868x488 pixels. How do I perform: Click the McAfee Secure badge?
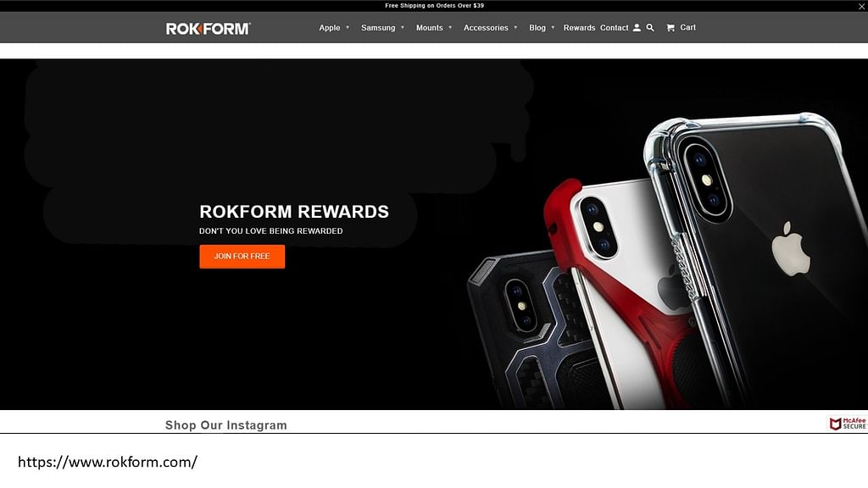coord(847,424)
